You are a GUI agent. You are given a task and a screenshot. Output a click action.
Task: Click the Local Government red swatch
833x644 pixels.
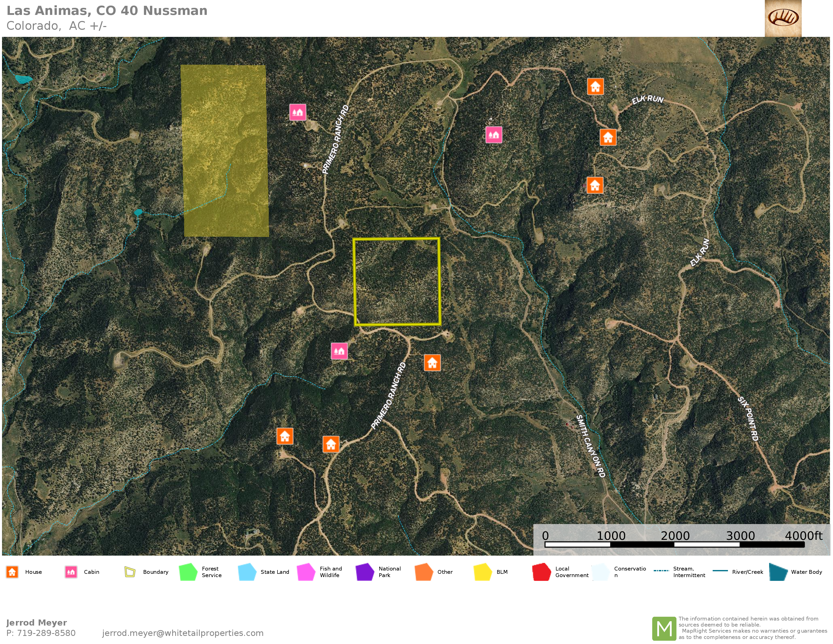[x=541, y=572]
